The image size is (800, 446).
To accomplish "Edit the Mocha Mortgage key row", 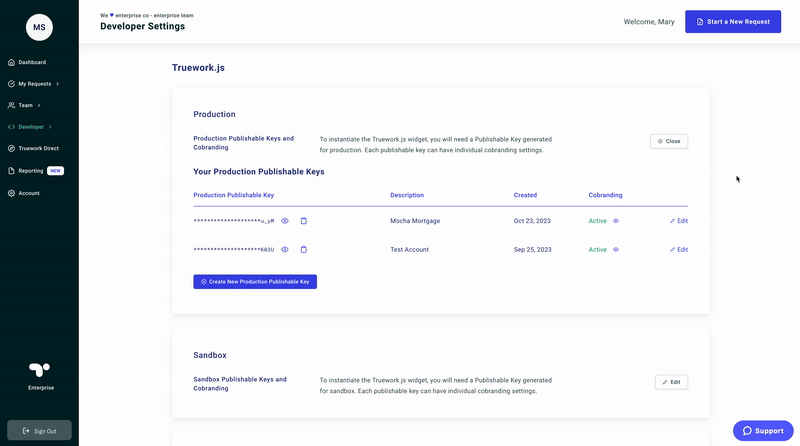I will pos(679,221).
